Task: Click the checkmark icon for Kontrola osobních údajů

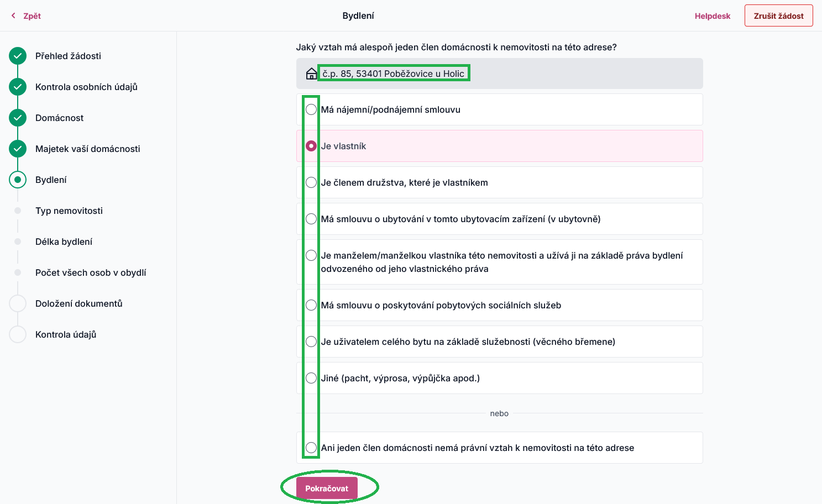Action: pos(18,87)
